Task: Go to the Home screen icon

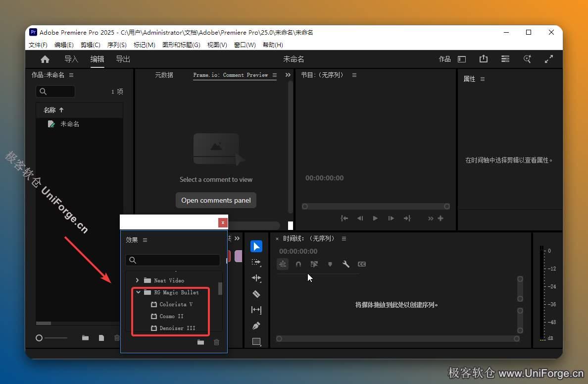Action: pos(45,59)
